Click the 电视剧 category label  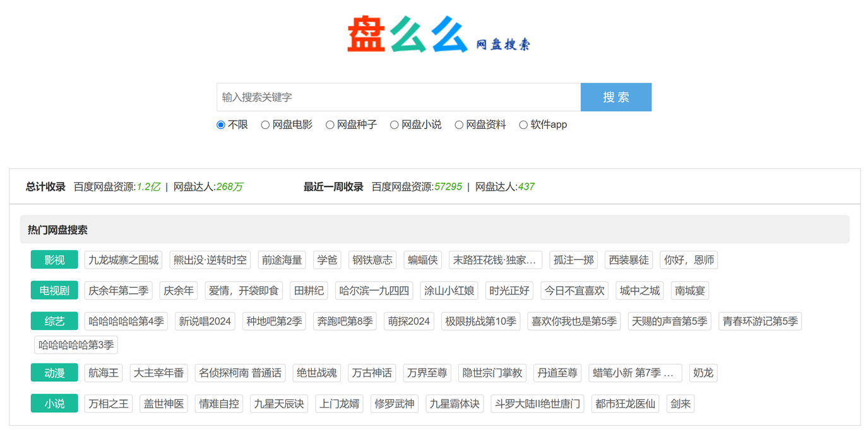[54, 290]
